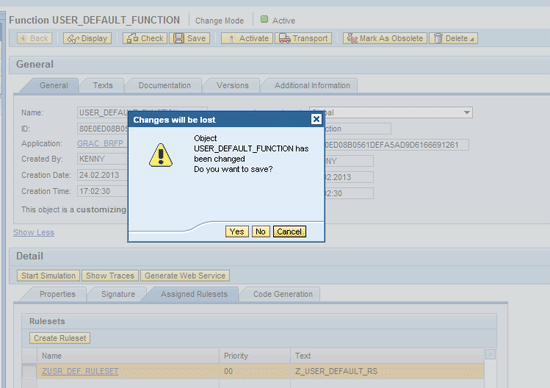
Task: Cancel the Changes will be lost dialog
Action: tap(289, 232)
